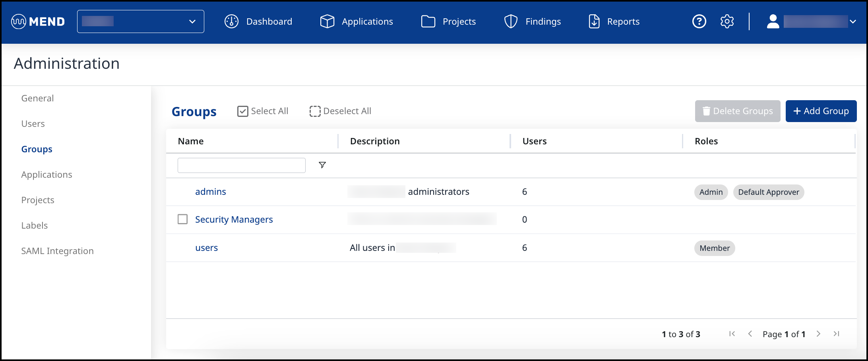This screenshot has width=868, height=361.
Task: Go to the next page arrow
Action: [x=818, y=334]
